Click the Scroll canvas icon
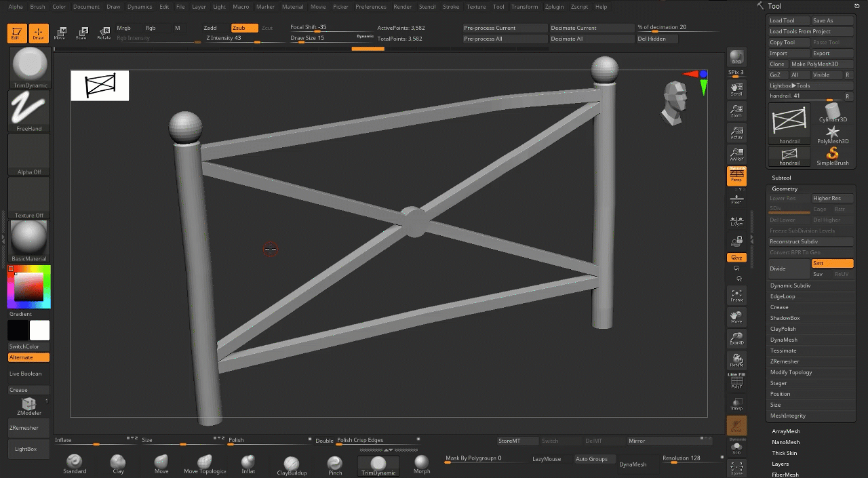868x478 pixels. [736, 89]
